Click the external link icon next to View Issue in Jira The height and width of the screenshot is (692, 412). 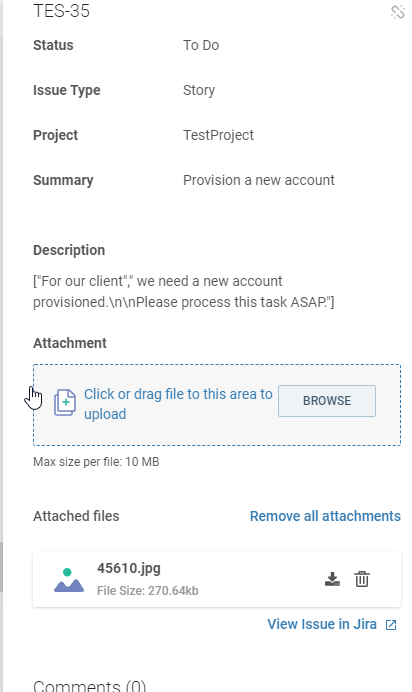(391, 625)
